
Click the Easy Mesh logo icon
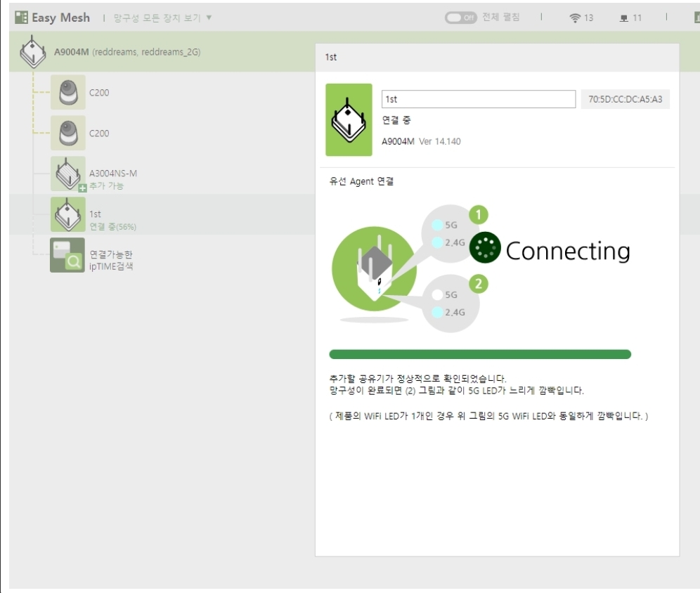click(21, 18)
